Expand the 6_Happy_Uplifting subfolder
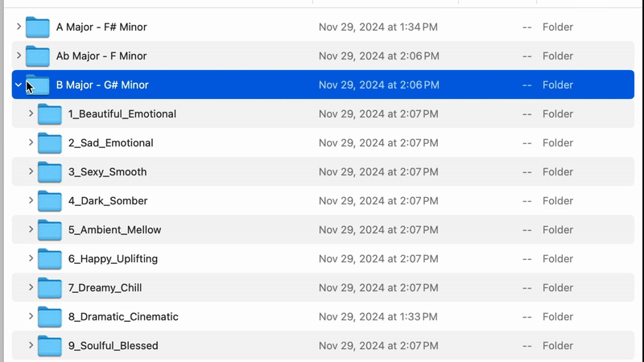 [x=31, y=258]
